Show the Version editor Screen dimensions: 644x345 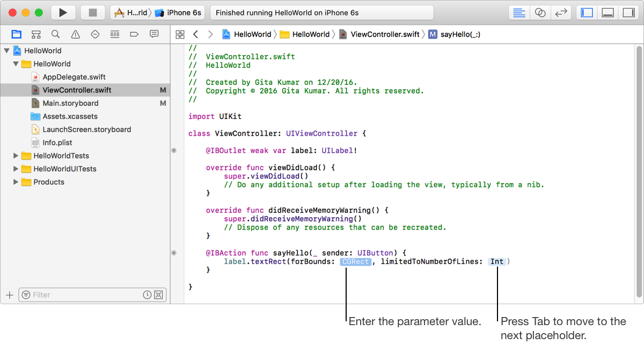click(561, 12)
